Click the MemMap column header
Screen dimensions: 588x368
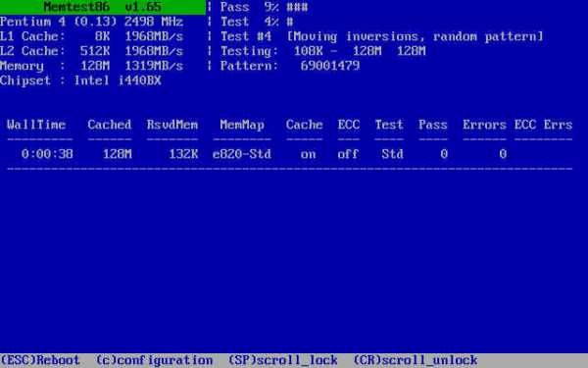click(242, 125)
